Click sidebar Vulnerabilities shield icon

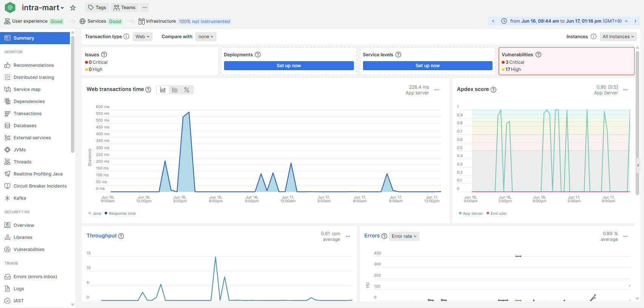[7, 249]
